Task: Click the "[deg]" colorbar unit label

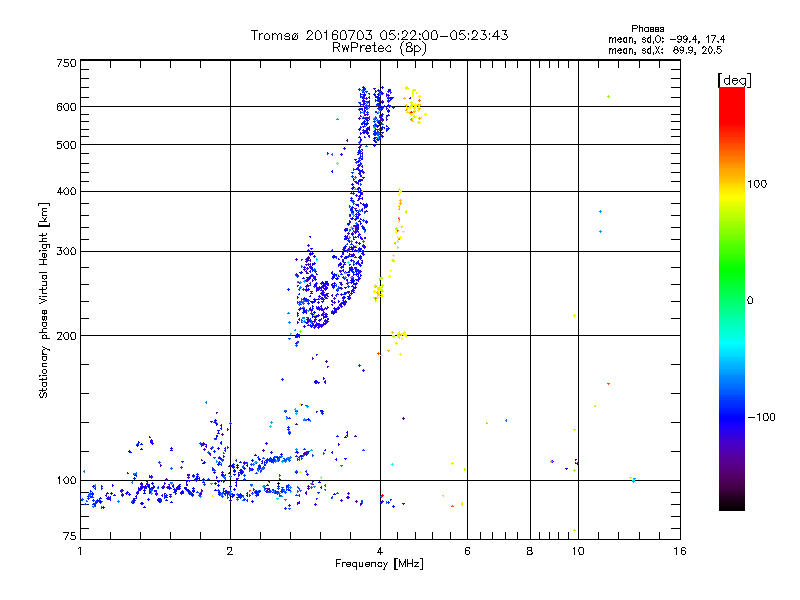Action: coord(734,80)
